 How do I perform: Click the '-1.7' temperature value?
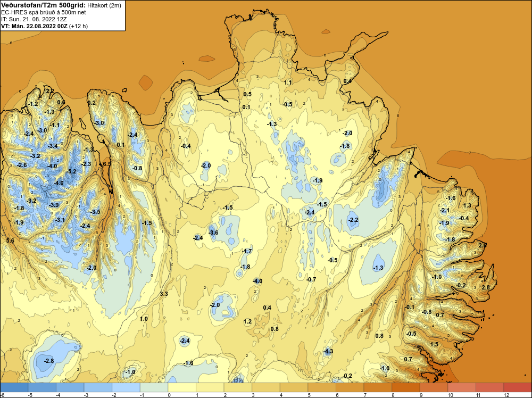pyautogui.click(x=247, y=251)
